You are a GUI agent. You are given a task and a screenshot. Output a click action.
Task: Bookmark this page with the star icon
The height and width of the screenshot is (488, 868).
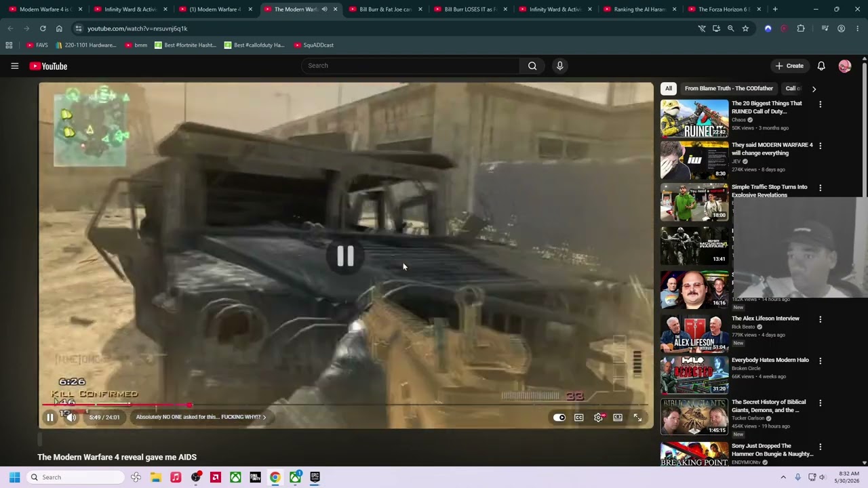[x=745, y=28]
